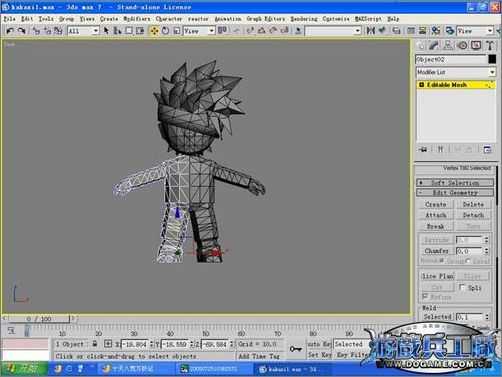502x377 pixels.
Task: Toggle Absolute/Offset transform type-in icon
Action: [108, 343]
